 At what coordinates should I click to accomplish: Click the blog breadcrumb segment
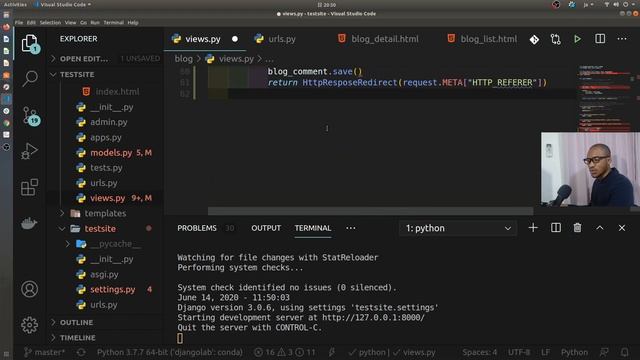183,59
